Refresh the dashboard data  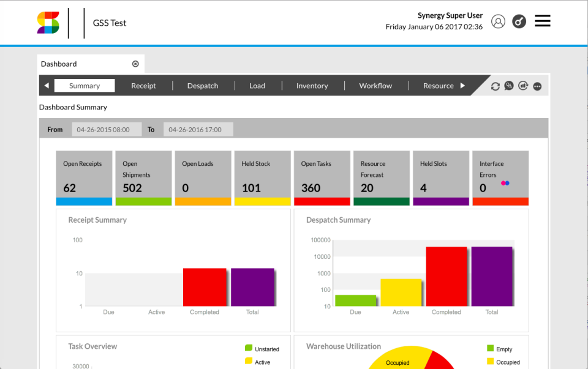point(496,86)
